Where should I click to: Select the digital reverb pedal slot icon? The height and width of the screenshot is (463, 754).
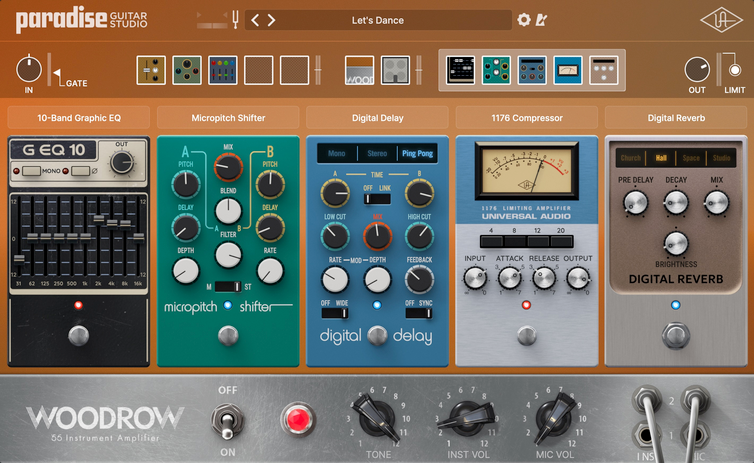click(604, 70)
